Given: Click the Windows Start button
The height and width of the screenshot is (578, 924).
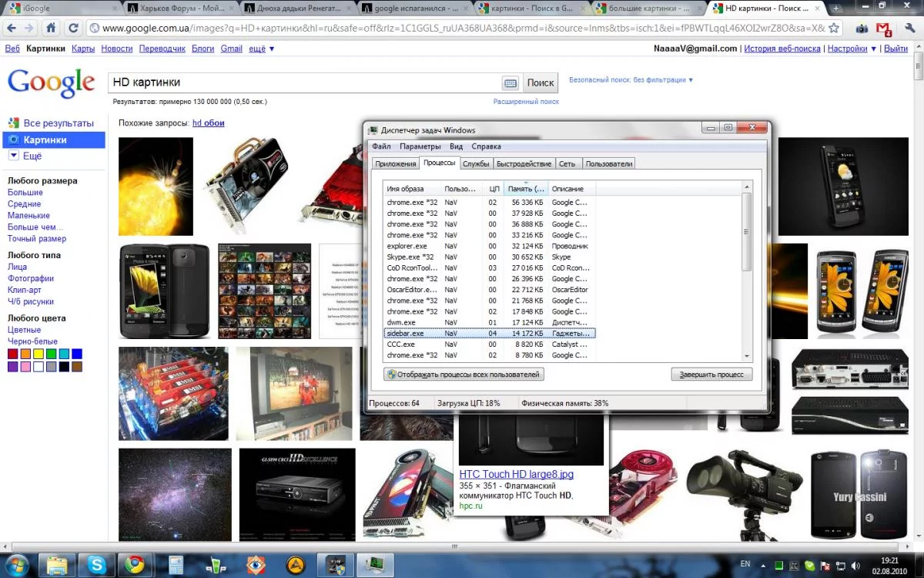Looking at the screenshot, I should 17,565.
